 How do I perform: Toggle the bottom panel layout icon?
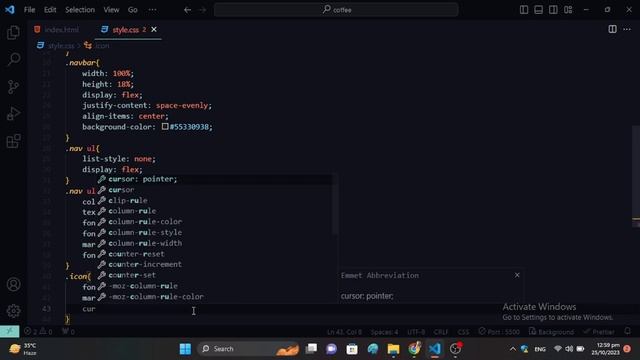(x=538, y=9)
